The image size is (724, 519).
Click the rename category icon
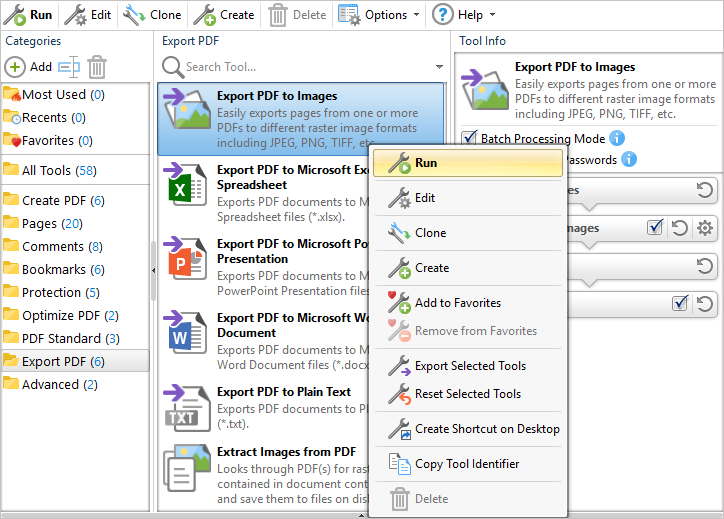tap(69, 67)
